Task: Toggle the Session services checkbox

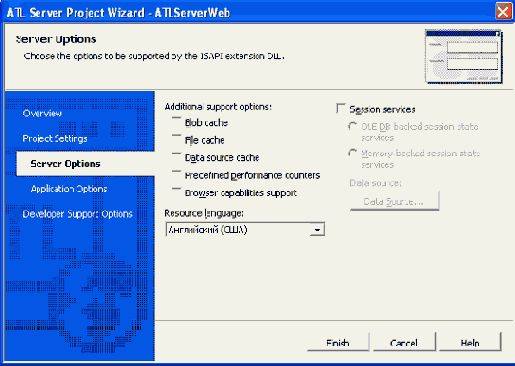Action: tap(341, 109)
